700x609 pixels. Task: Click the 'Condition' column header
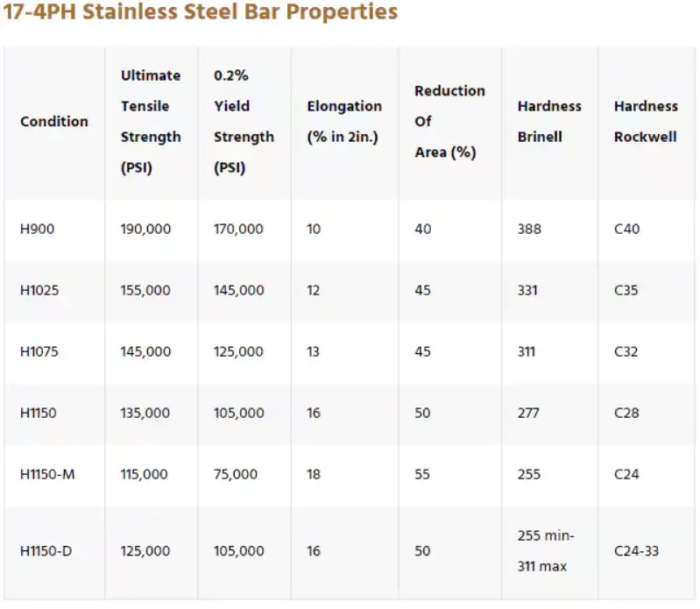tap(54, 122)
